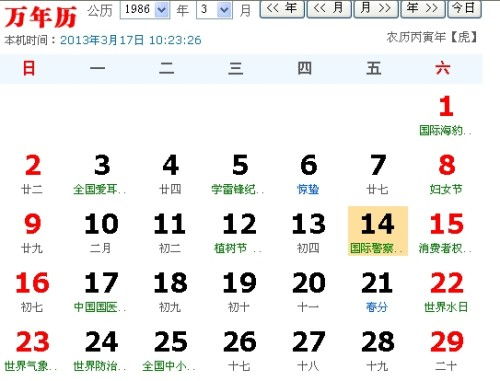Click the Saturday column header 六
Image resolution: width=500 pixels, height=381 pixels.
click(x=443, y=68)
